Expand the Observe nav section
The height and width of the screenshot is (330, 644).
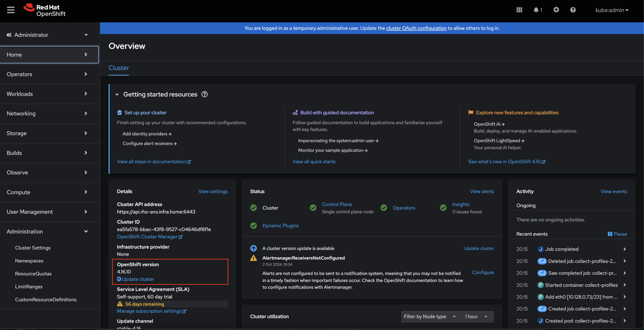pyautogui.click(x=50, y=172)
